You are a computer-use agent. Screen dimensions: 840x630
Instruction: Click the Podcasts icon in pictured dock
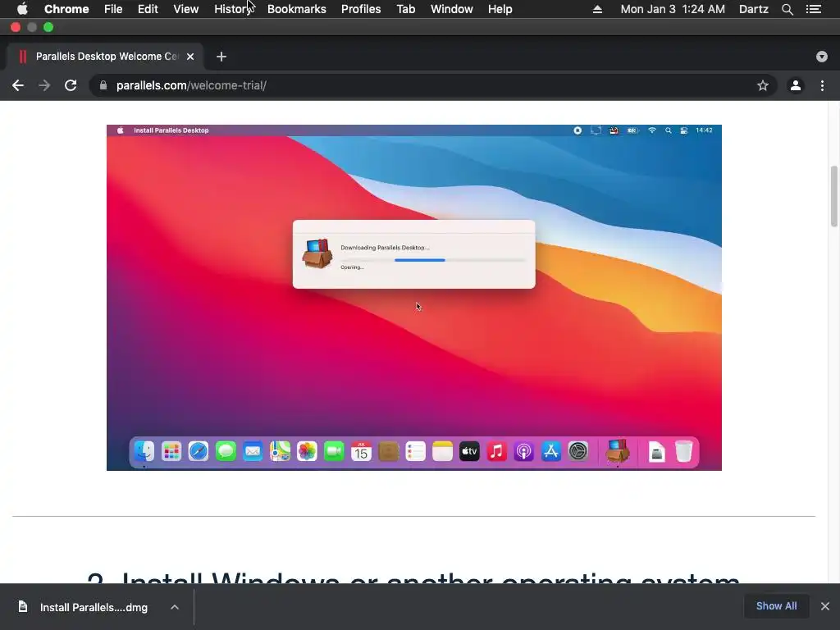click(x=523, y=452)
